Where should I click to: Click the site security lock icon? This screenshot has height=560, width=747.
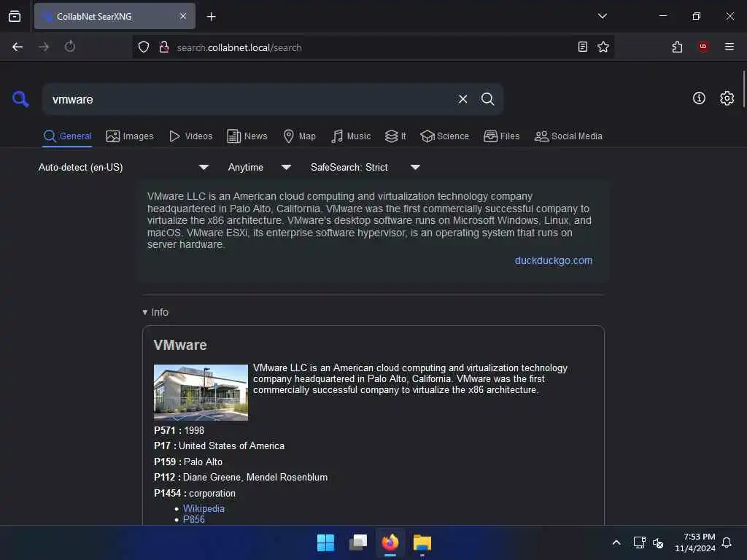164,47
